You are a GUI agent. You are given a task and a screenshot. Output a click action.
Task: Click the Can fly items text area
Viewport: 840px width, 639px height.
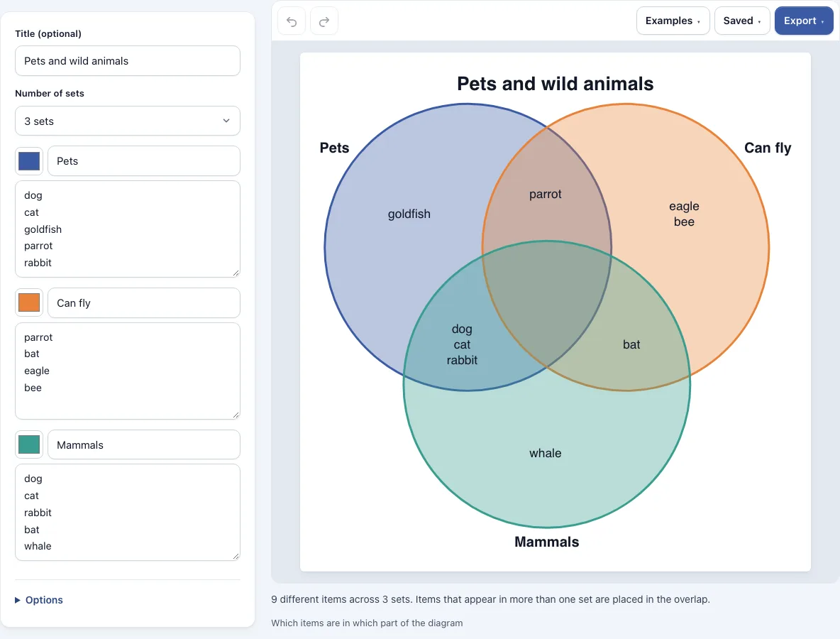point(128,371)
